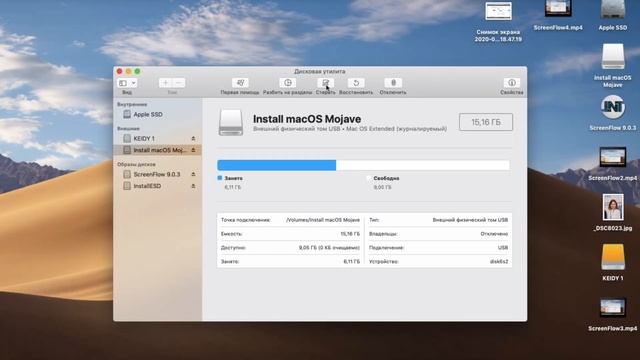Click the Доступно 9,05 ГБ value

tap(329, 248)
